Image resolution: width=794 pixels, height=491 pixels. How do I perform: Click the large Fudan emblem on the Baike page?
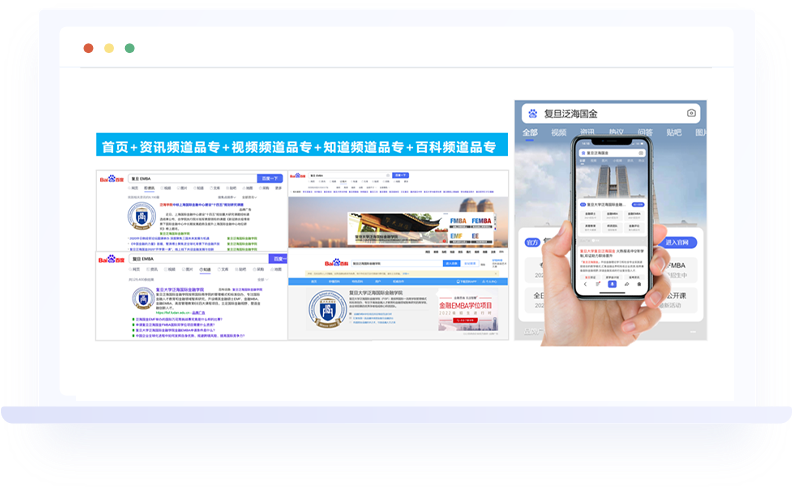(328, 309)
